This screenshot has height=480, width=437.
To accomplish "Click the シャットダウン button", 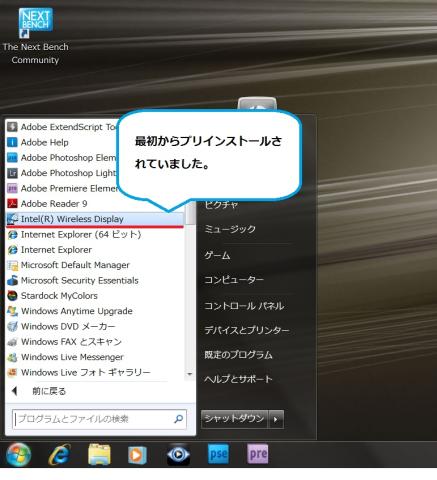I will point(234,419).
